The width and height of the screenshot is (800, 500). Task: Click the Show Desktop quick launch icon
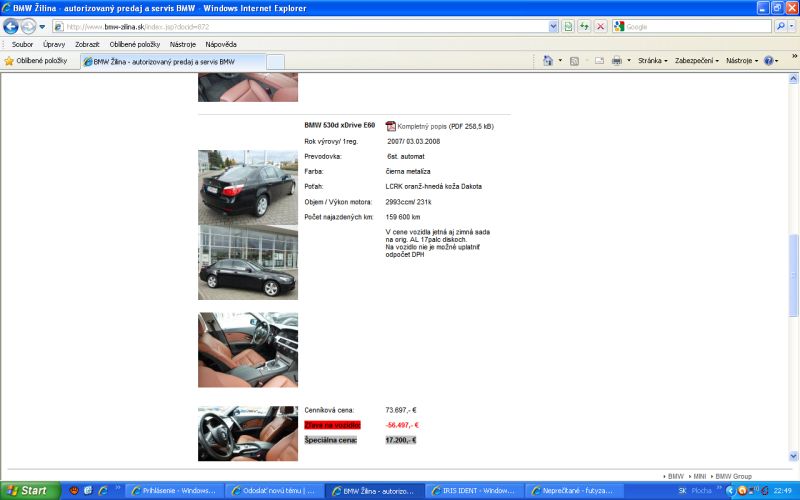[x=88, y=491]
